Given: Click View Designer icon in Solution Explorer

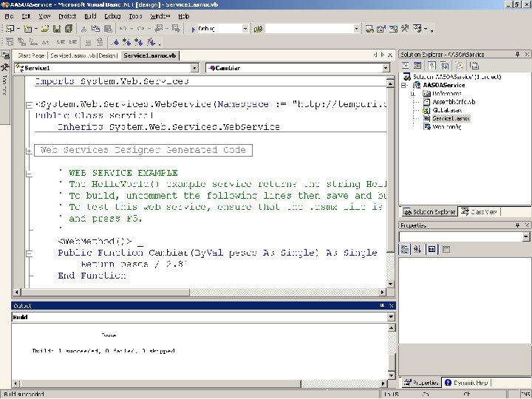Looking at the screenshot, I should point(417,66).
